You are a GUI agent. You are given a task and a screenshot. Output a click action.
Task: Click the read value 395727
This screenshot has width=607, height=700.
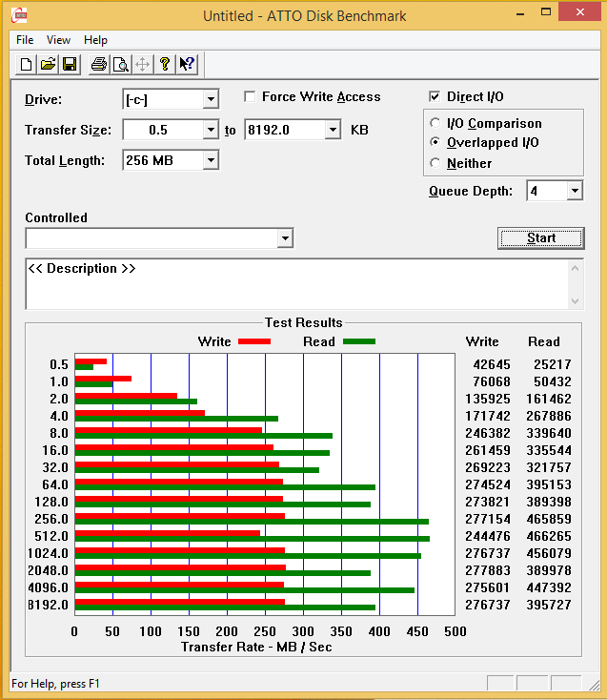pos(549,605)
